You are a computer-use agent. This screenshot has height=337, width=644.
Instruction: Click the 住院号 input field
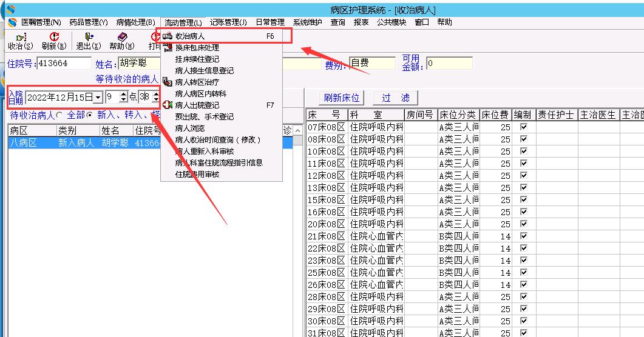point(64,63)
